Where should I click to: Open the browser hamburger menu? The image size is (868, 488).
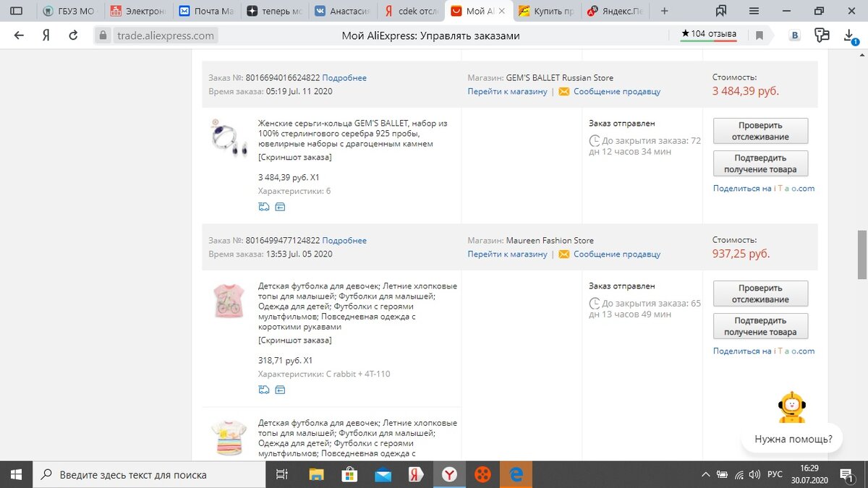click(754, 11)
